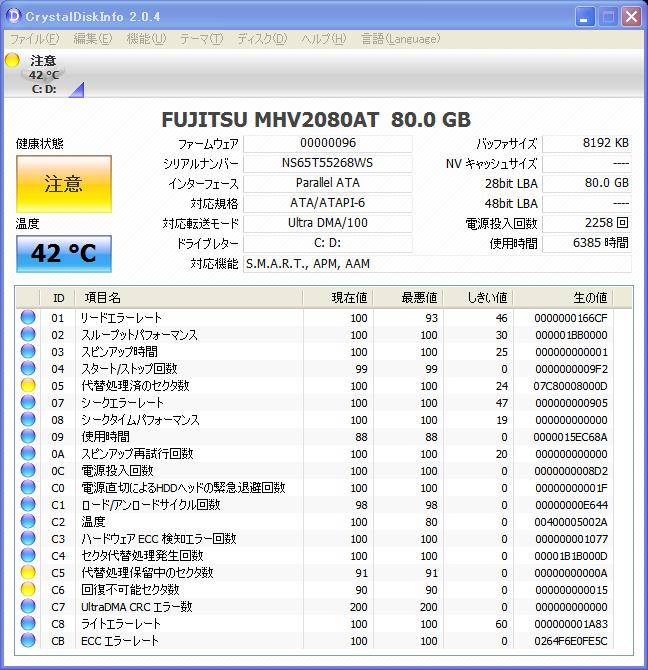648x670 pixels.
Task: Click the drive title FUJITSU MHV2080AT 80.0 GB
Action: tap(316, 120)
